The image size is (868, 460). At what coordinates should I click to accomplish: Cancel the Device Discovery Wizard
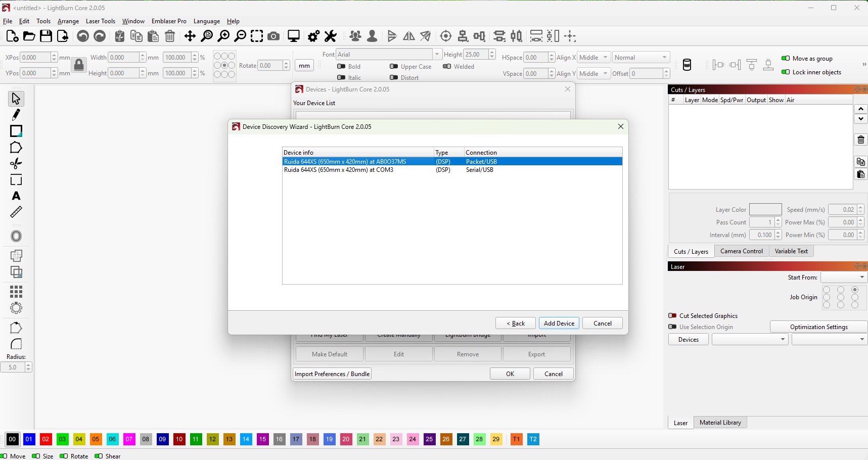tap(603, 324)
